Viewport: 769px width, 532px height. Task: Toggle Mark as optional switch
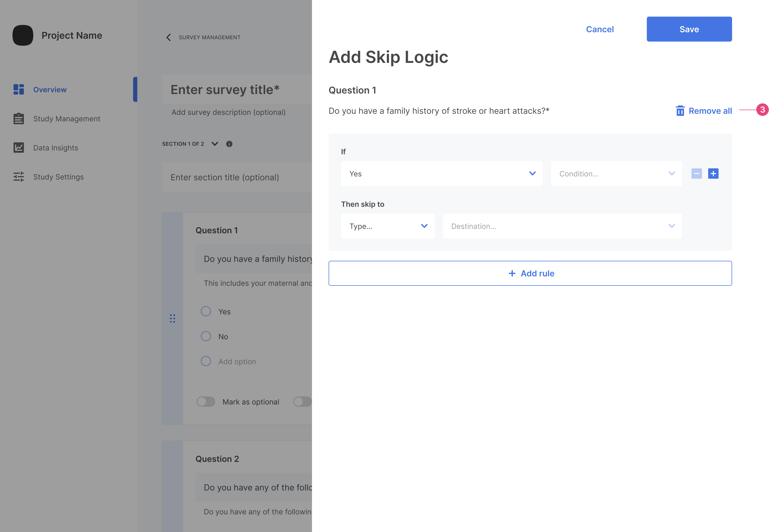(206, 402)
